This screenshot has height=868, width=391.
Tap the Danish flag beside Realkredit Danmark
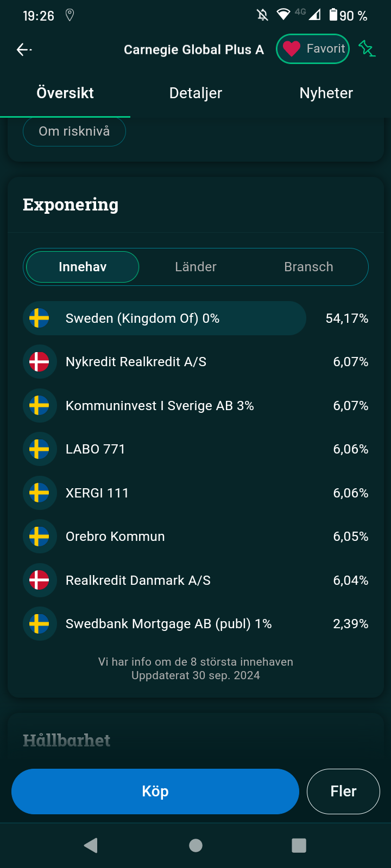[x=39, y=580]
